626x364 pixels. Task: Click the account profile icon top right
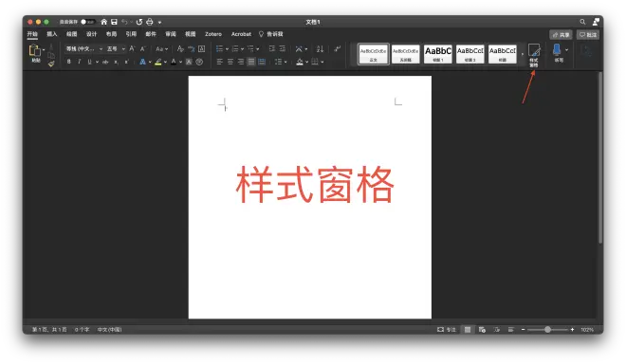click(596, 22)
